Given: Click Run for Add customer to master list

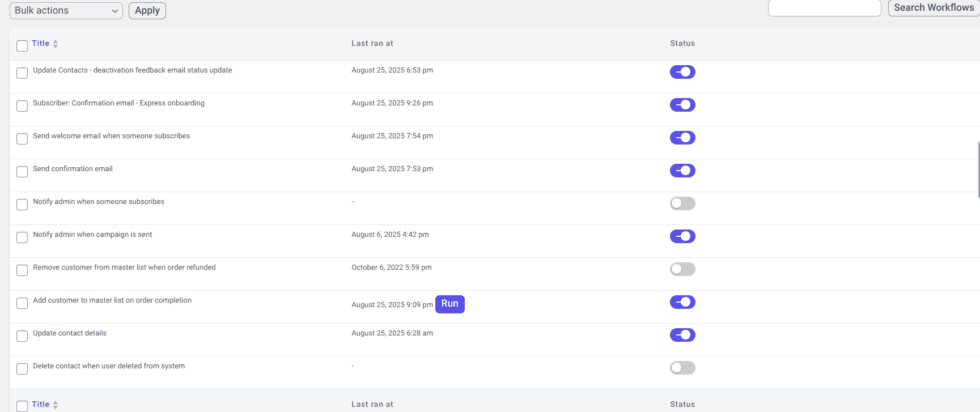Looking at the screenshot, I should point(450,304).
